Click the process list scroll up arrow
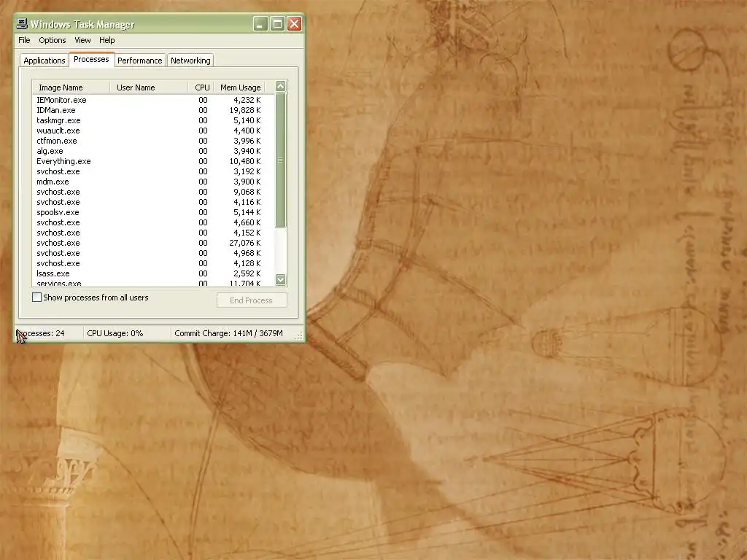The width and height of the screenshot is (747, 560). click(x=281, y=87)
